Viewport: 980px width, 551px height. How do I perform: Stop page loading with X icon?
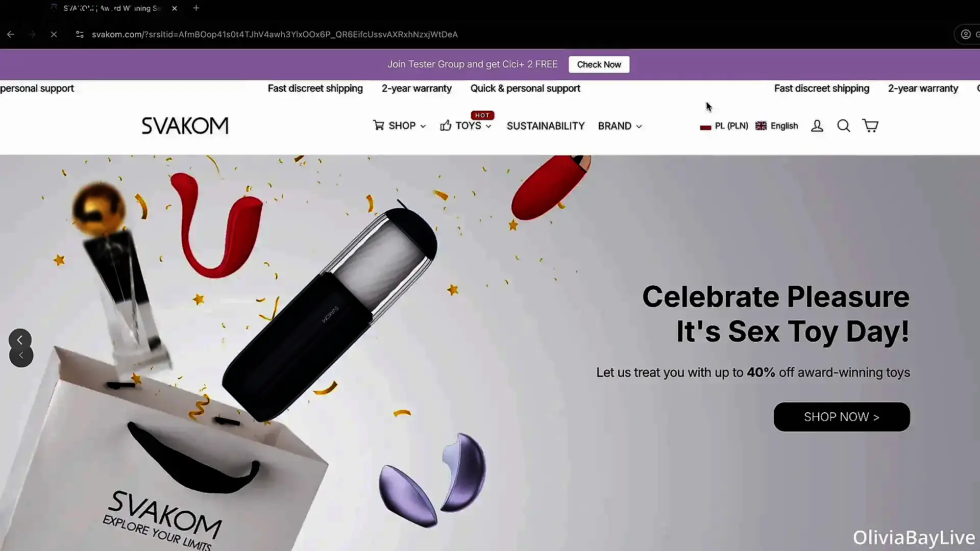54,34
